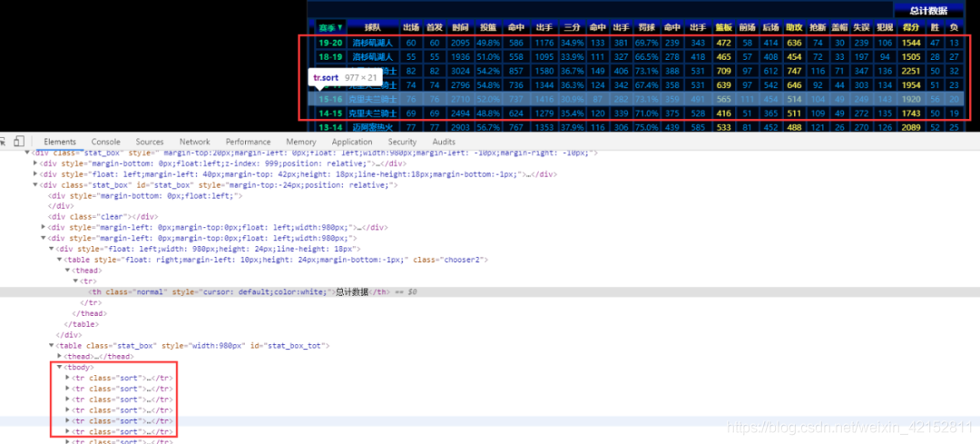Sort by the 失误 column header
Image resolution: width=980 pixels, height=444 pixels.
point(861,27)
